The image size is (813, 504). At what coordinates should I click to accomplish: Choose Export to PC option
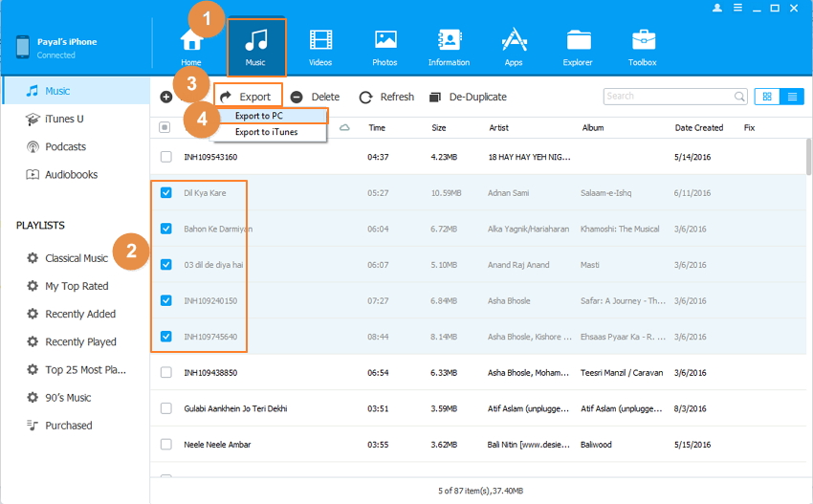click(258, 116)
